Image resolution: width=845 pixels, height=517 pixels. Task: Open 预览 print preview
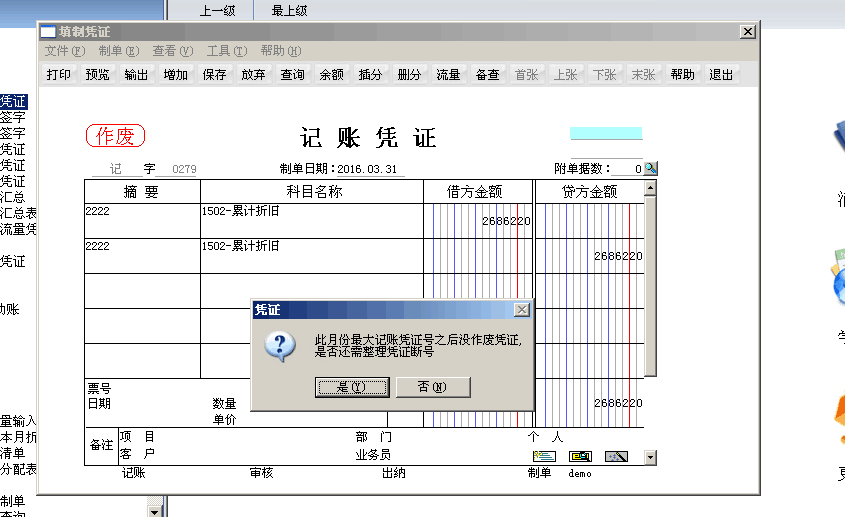pyautogui.click(x=98, y=74)
